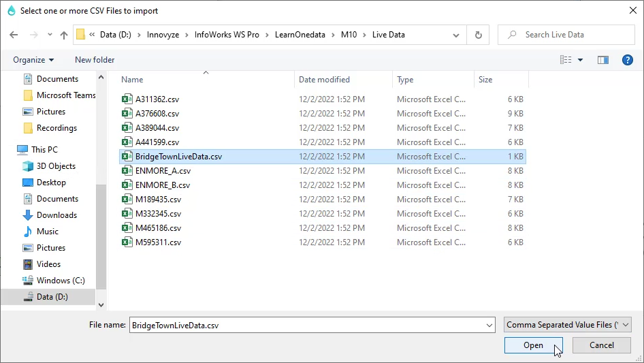Screen dimensions: 644x363
Task: Go to the parent folder with Up arrow
Action: point(64,35)
